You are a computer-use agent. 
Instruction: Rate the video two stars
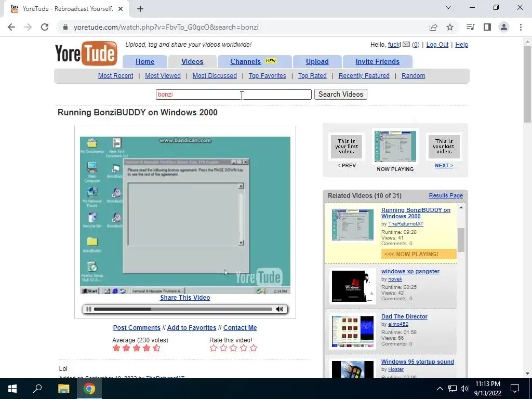[223, 348]
